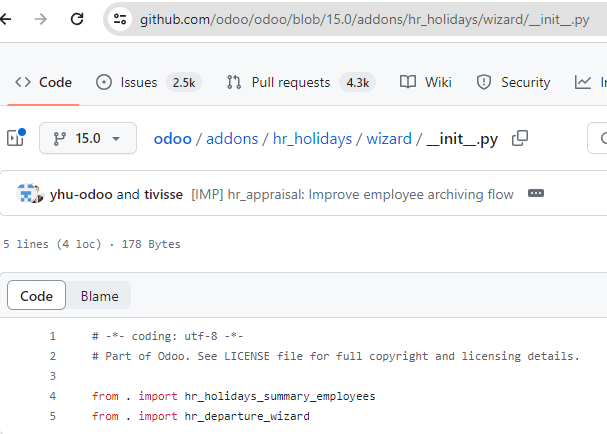Click the pull request icon beside Pull requests
607x434 pixels.
tap(234, 82)
